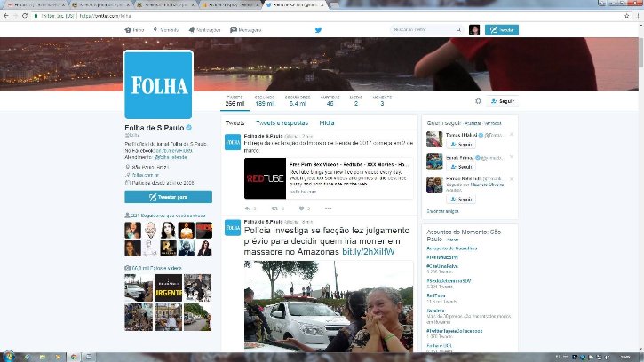This screenshot has width=644, height=362.
Task: Click Encontrar amigos link
Action: pos(442,211)
